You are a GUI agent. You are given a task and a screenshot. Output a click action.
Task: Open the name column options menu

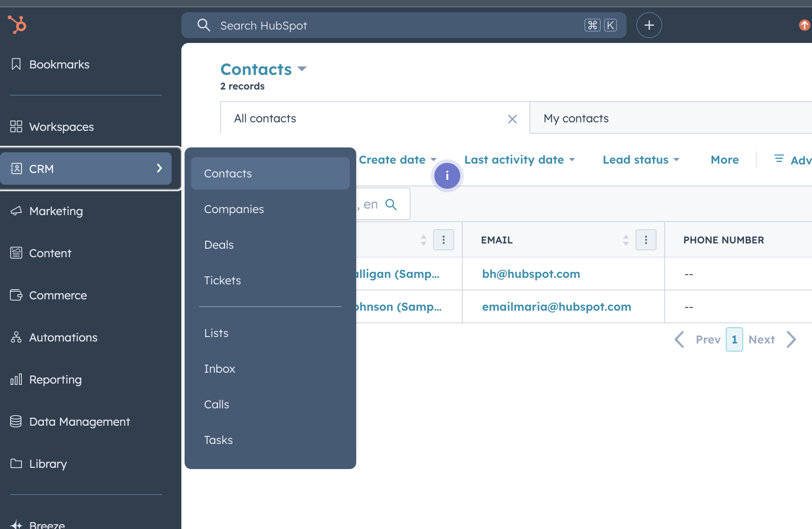[x=443, y=240]
